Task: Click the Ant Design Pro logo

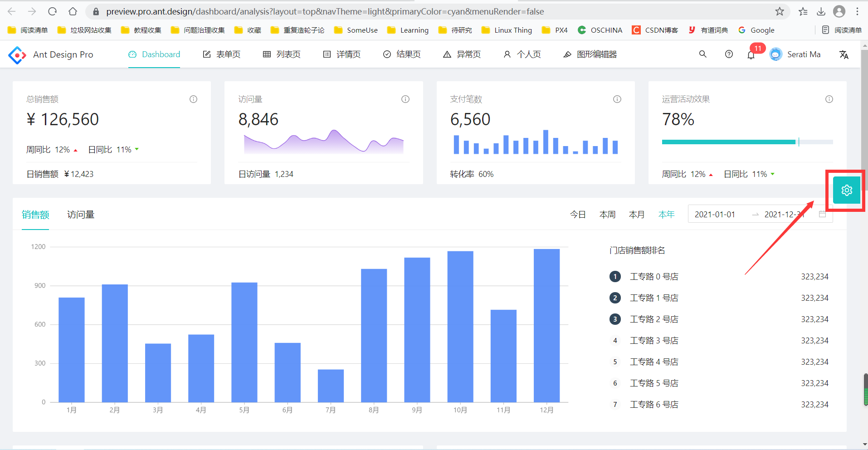Action: pos(17,54)
